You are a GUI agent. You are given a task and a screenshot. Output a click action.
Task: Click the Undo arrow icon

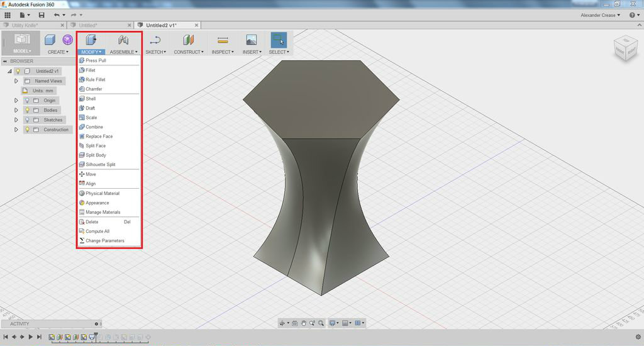[x=57, y=15]
